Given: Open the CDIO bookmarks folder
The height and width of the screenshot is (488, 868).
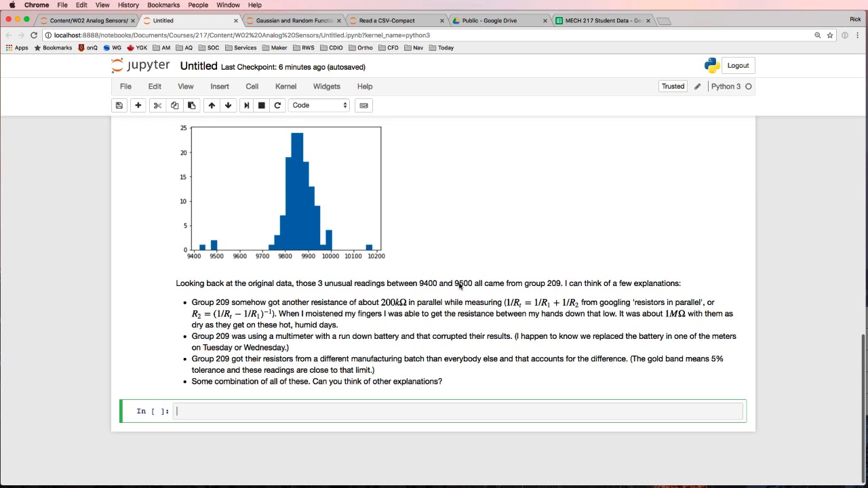Looking at the screenshot, I should click(x=332, y=47).
